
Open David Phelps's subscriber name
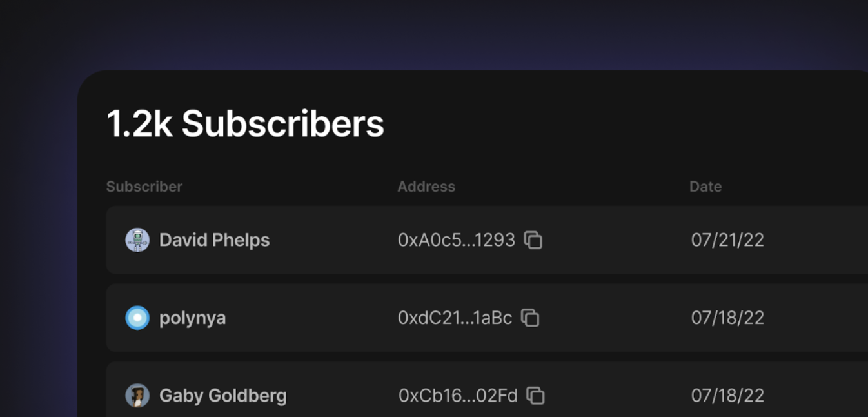tap(215, 240)
